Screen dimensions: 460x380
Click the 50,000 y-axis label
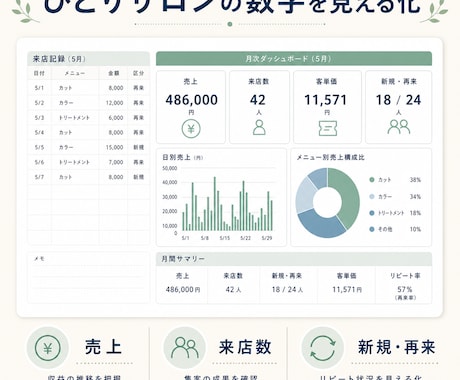170,168
